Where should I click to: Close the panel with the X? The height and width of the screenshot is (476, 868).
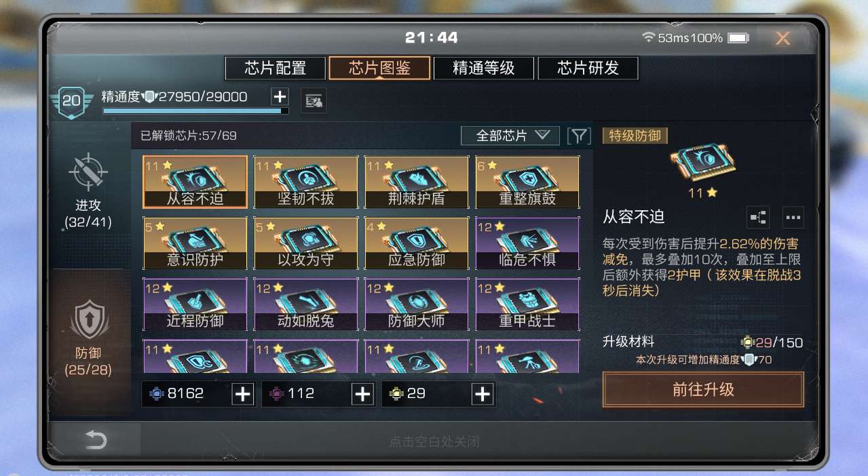point(783,38)
